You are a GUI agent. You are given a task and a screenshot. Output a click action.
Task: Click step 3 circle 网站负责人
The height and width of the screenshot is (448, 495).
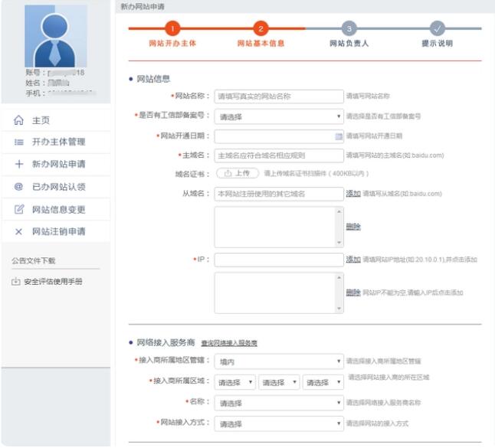click(x=349, y=28)
